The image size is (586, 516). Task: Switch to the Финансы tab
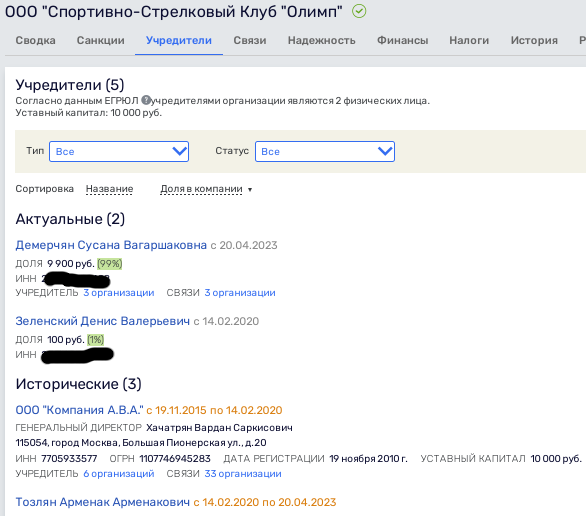click(x=402, y=40)
